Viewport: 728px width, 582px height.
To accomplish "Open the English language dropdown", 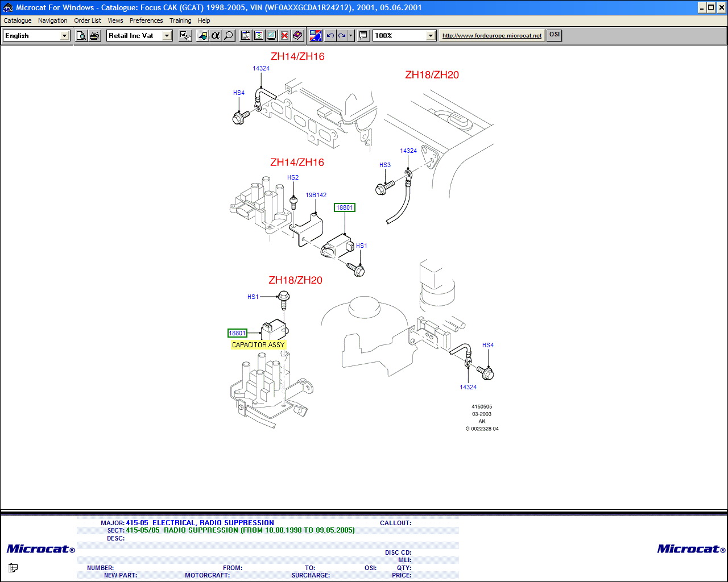I will point(64,36).
